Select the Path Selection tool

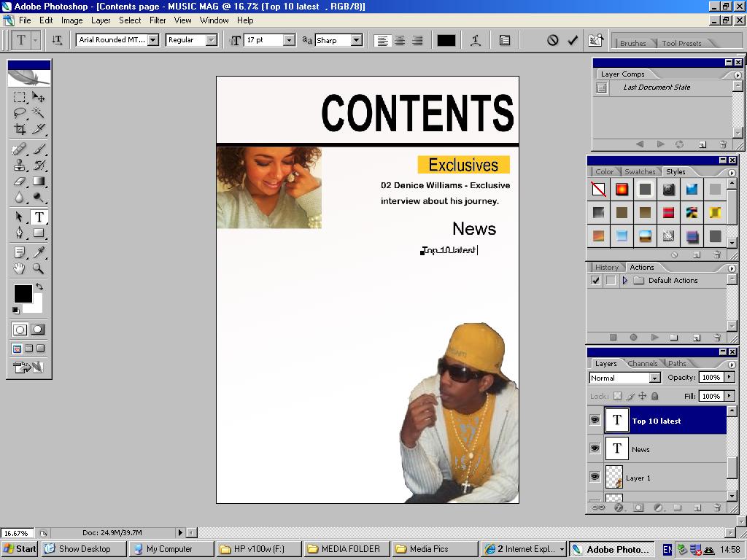[19, 217]
